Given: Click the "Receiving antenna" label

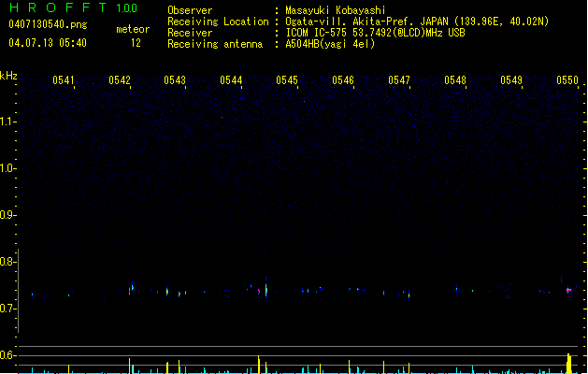Looking at the screenshot, I should [x=215, y=44].
